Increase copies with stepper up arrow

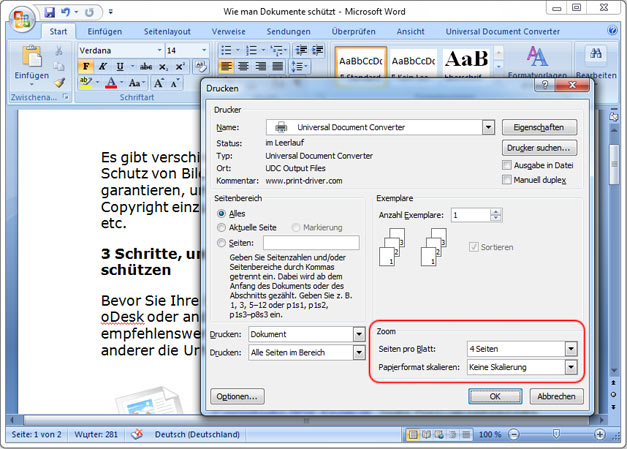pyautogui.click(x=496, y=212)
